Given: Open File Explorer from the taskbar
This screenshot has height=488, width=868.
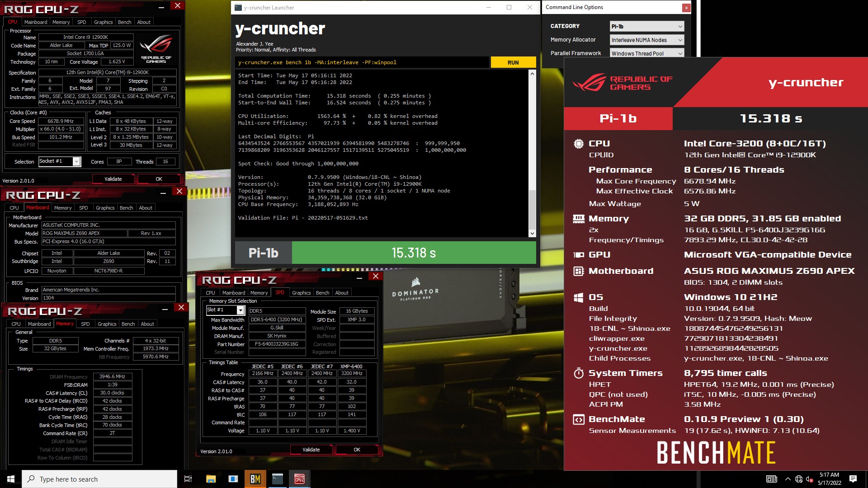Looking at the screenshot, I should click(x=211, y=479).
